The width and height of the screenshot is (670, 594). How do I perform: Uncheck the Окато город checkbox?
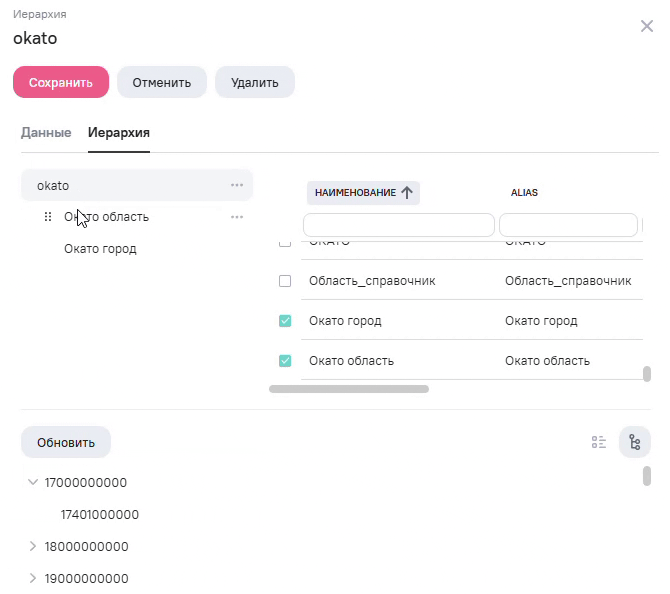pos(285,321)
